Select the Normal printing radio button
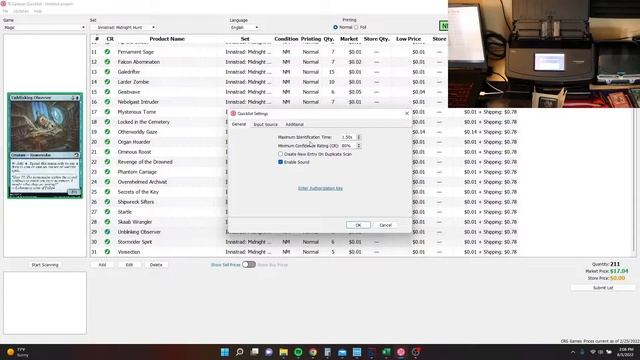640x360 pixels. [x=336, y=27]
